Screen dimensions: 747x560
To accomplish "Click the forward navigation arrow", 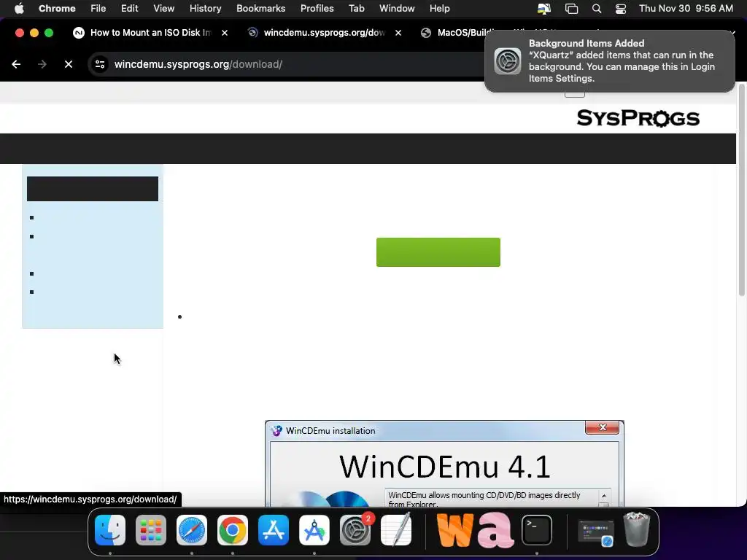I will 42,64.
